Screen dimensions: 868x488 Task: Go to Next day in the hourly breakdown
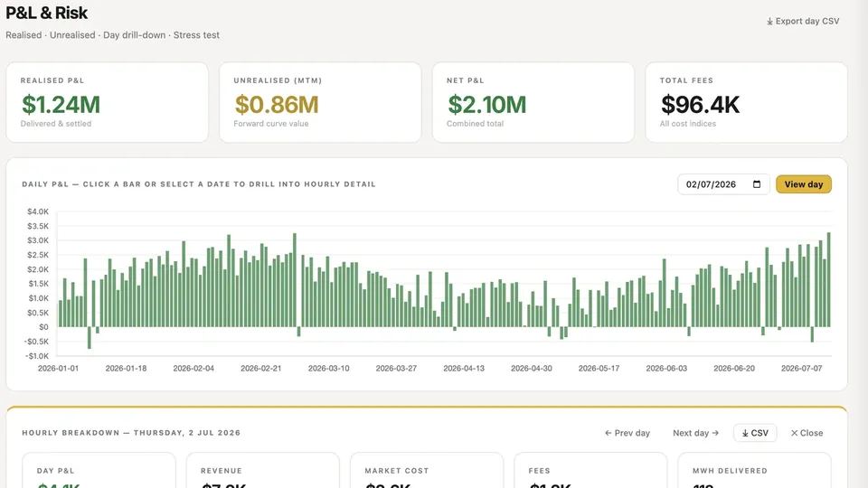tap(696, 433)
